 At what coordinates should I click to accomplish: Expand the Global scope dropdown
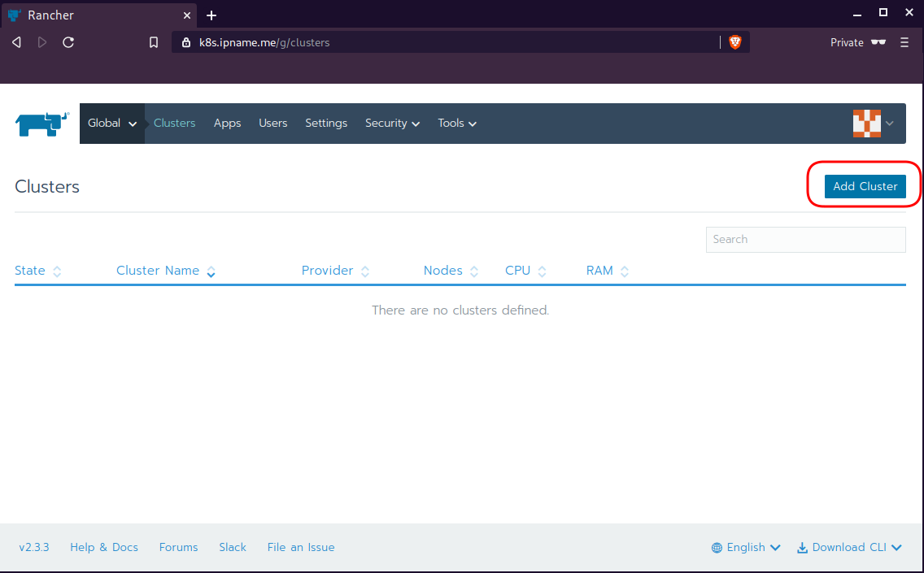tap(112, 124)
